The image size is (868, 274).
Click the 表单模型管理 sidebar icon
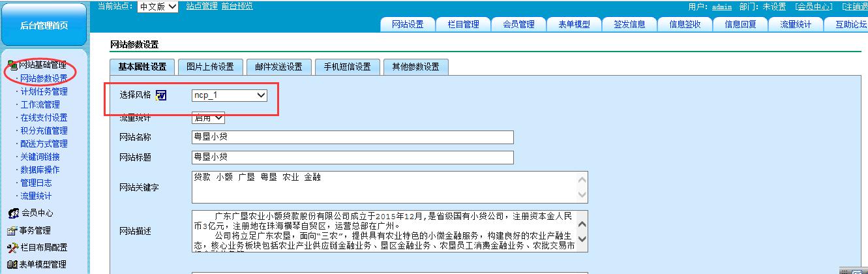[12, 265]
